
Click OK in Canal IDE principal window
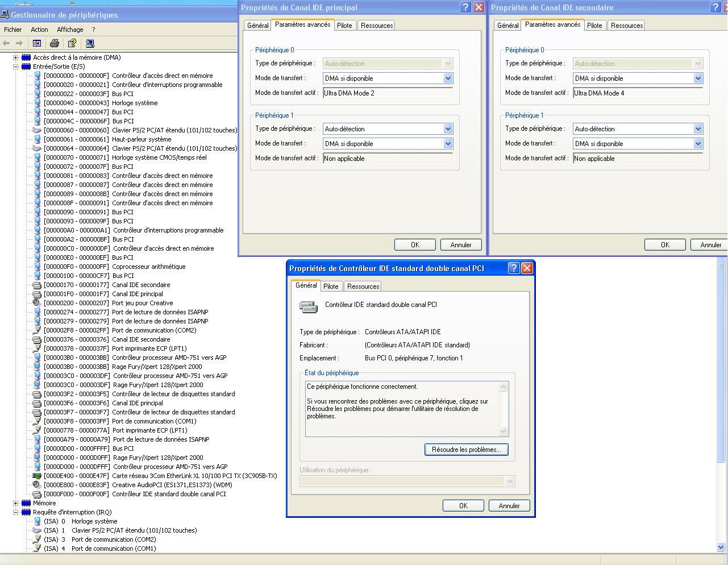tap(415, 245)
